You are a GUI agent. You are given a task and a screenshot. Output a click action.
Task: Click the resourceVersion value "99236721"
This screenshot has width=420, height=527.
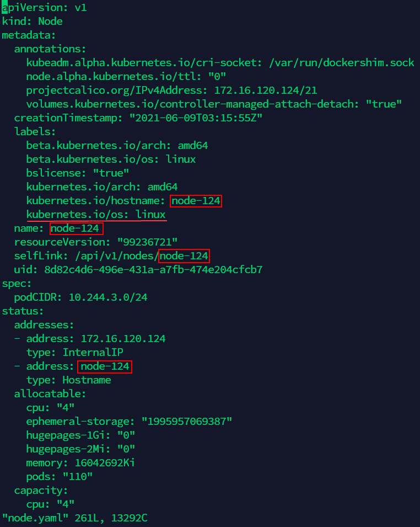click(147, 242)
